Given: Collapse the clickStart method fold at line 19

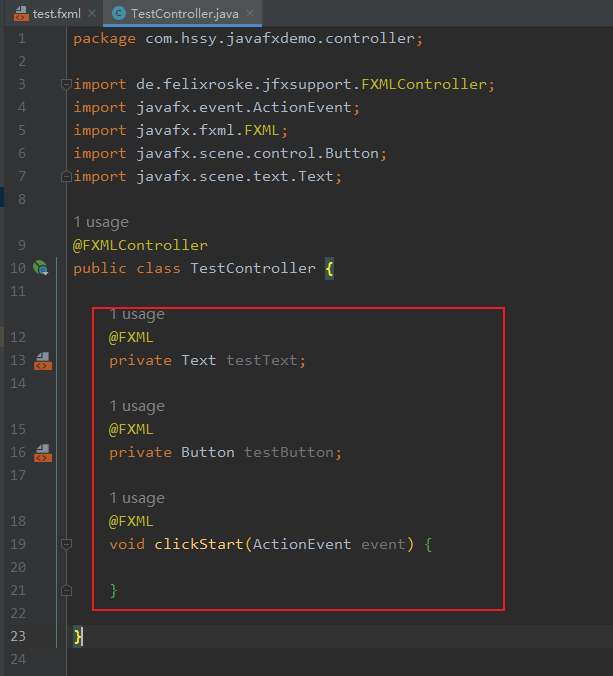Looking at the screenshot, I should coord(66,544).
